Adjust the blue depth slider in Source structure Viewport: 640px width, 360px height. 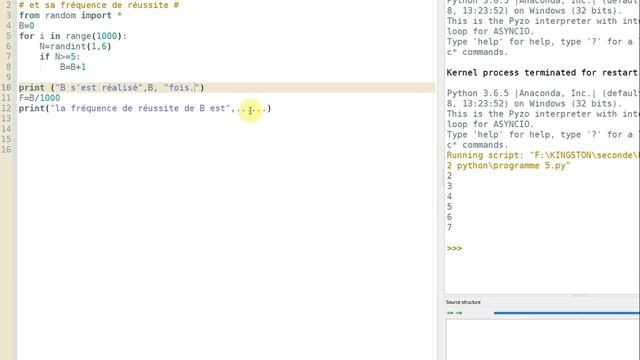coord(567,313)
